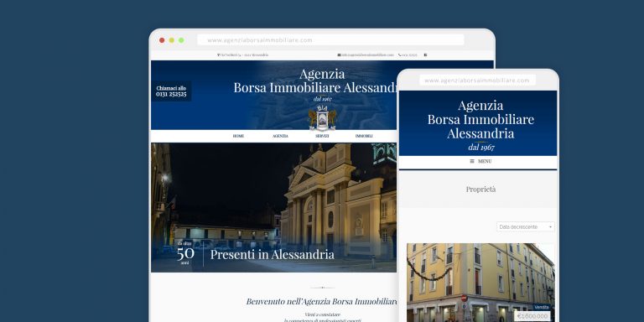This screenshot has width=644, height=322.
Task: Click the mobile site header title
Action: pyautogui.click(x=480, y=119)
